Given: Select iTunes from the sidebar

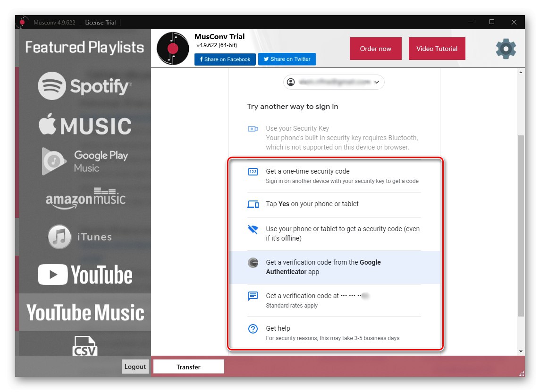Looking at the screenshot, I should 80,237.
